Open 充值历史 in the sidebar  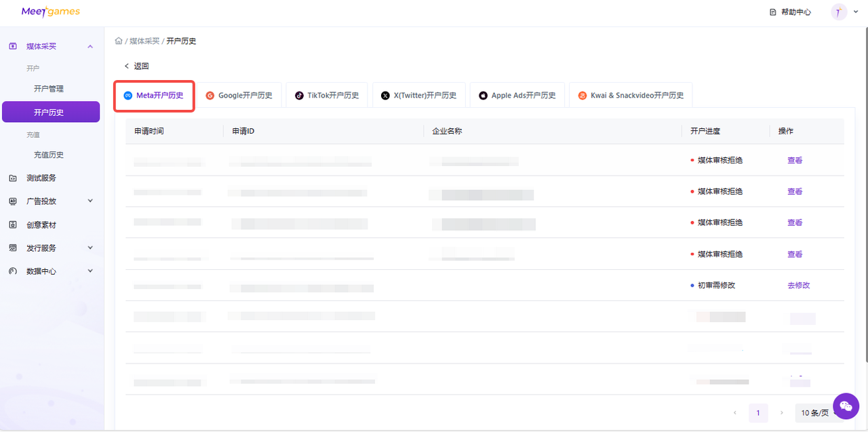tap(49, 155)
